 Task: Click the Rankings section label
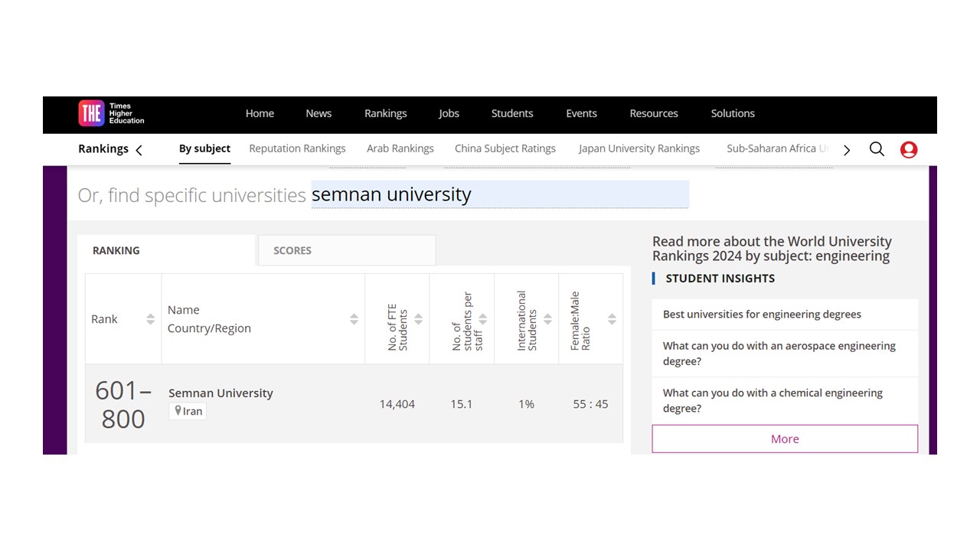tap(103, 148)
